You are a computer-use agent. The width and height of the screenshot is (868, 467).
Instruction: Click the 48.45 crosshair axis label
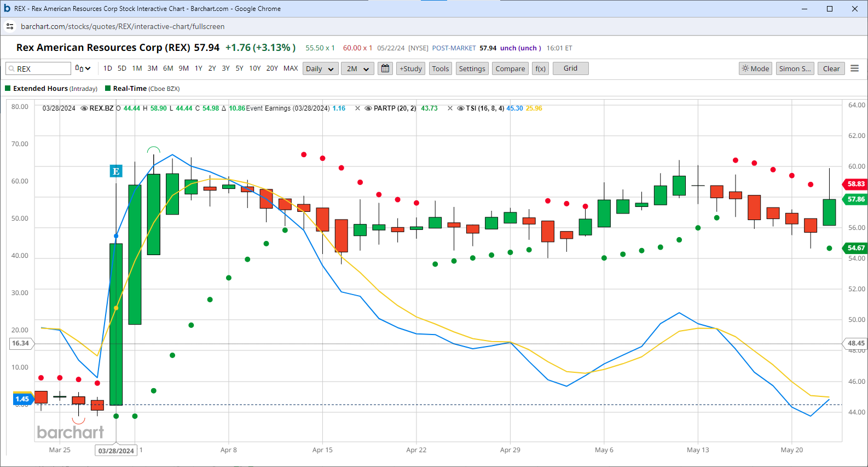(855, 344)
